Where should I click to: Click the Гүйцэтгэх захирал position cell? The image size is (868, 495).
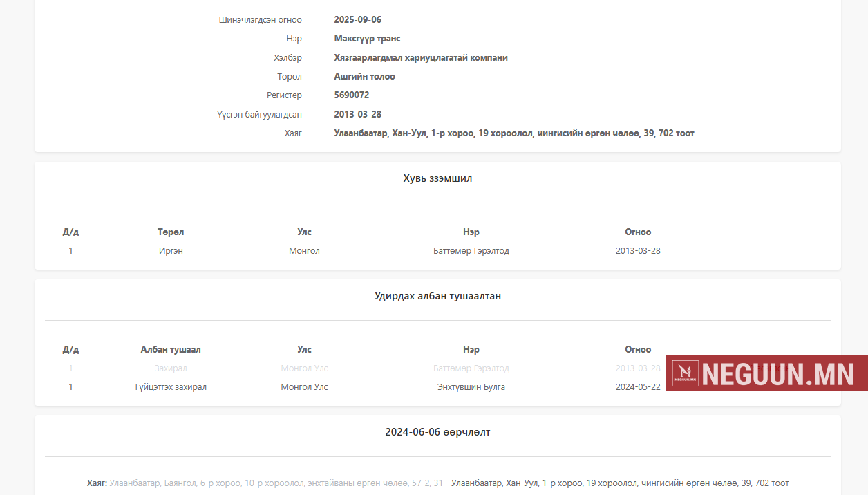tap(171, 387)
